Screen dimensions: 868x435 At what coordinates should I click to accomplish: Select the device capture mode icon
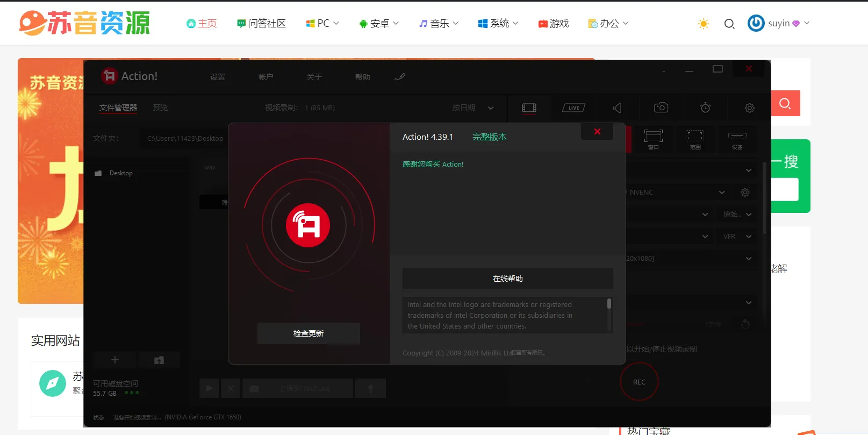tap(737, 139)
